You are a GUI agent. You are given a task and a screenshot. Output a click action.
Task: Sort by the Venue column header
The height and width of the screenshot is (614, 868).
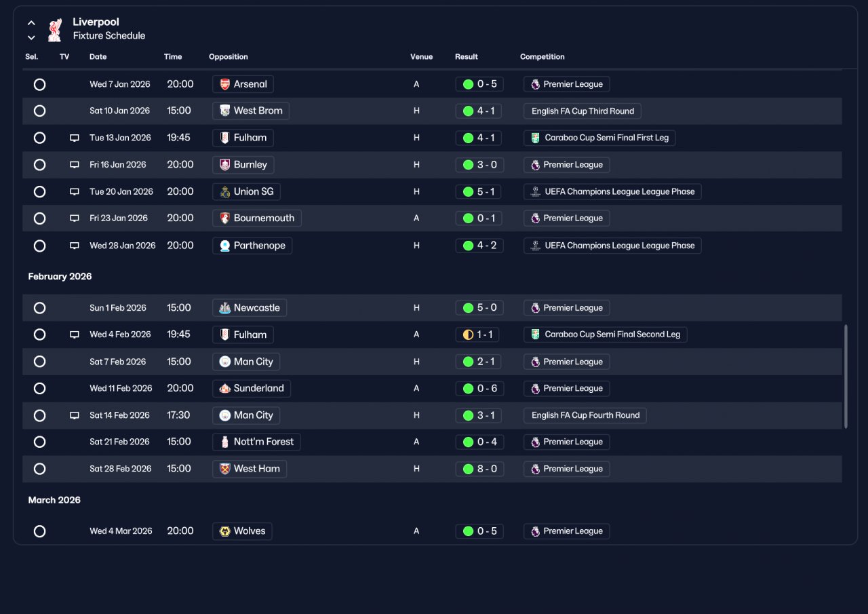pos(421,57)
